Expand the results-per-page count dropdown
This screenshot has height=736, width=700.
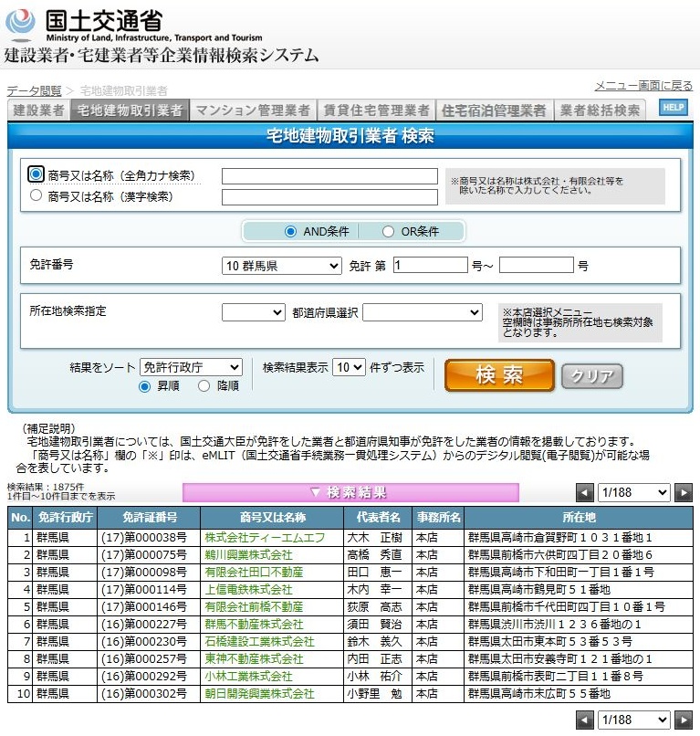(x=349, y=367)
